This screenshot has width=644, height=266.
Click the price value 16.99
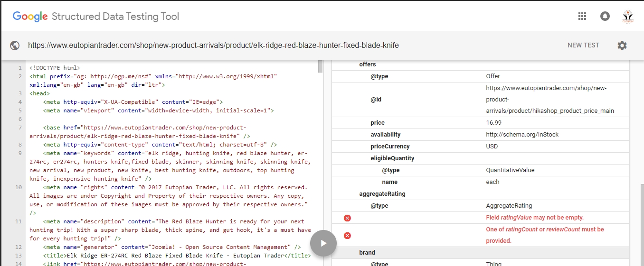click(493, 123)
